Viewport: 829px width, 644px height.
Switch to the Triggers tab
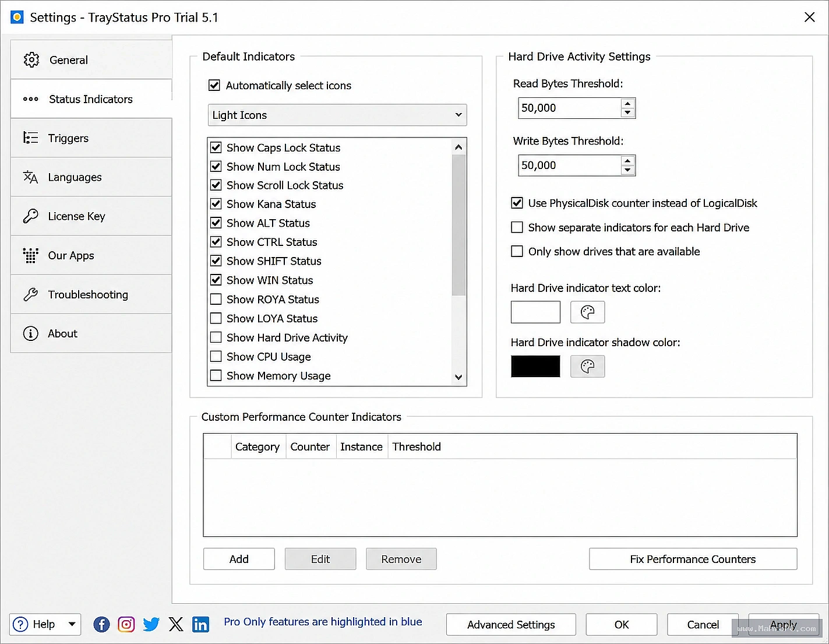(x=91, y=138)
